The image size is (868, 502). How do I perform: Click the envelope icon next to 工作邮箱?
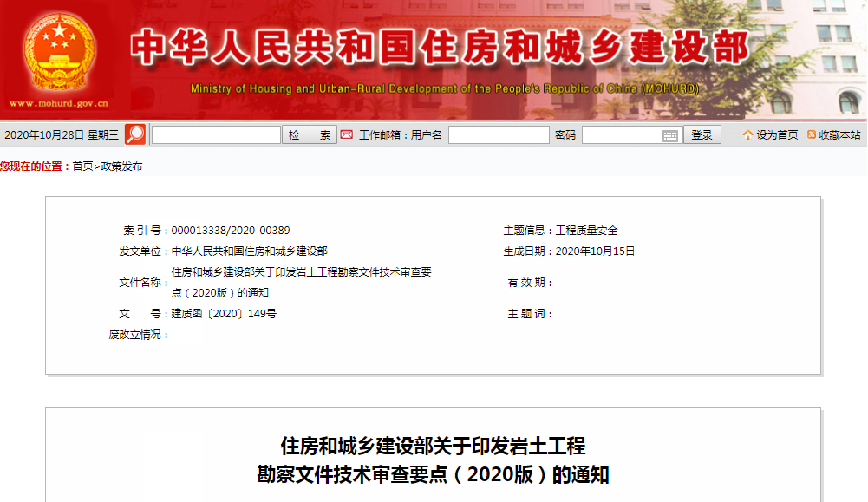pos(346,135)
